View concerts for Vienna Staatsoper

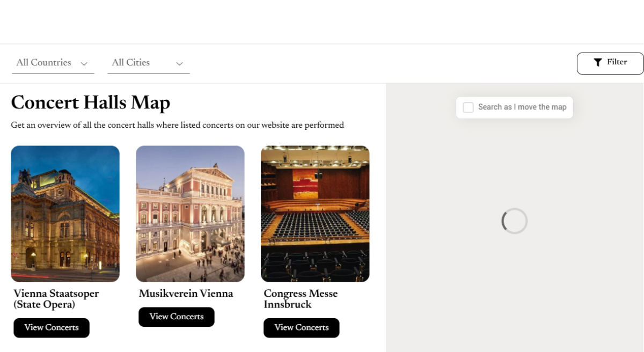(52, 328)
